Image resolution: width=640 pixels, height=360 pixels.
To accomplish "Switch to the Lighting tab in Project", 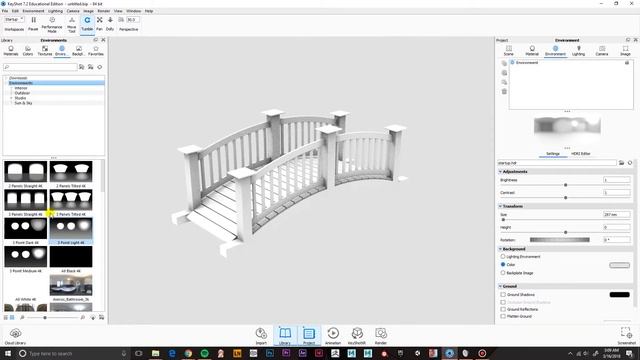I will (578, 51).
